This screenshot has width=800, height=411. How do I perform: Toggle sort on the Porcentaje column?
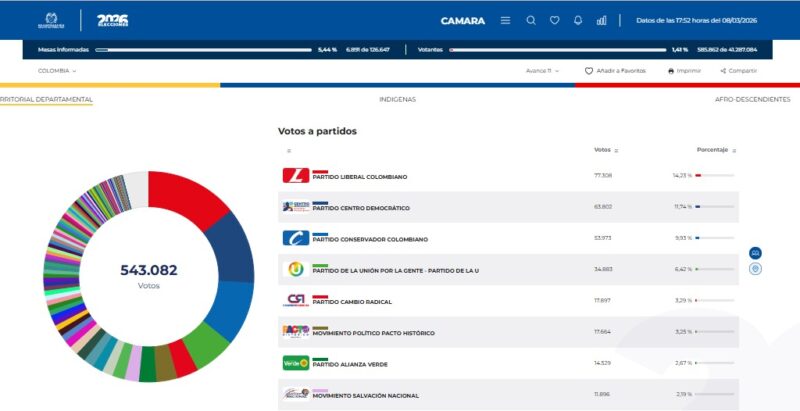point(734,151)
